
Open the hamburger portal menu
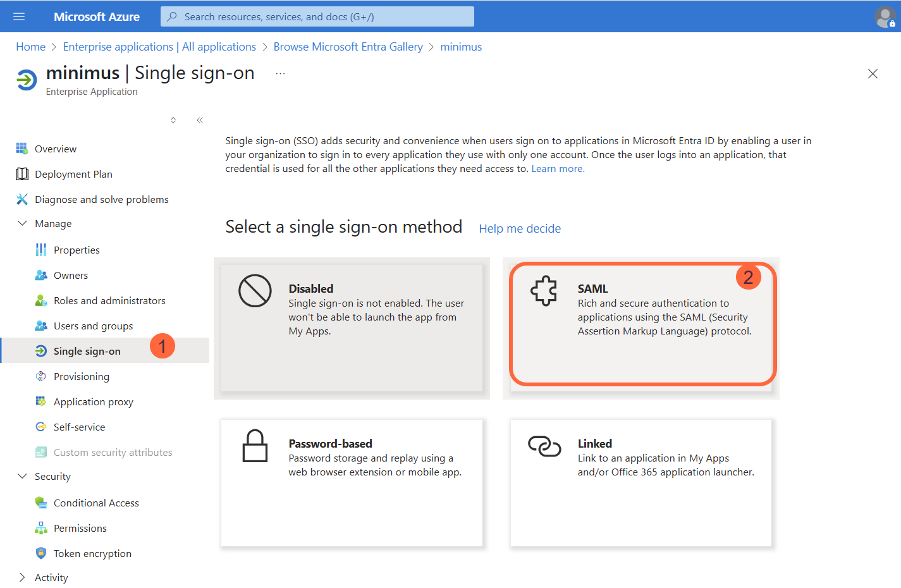(x=19, y=16)
